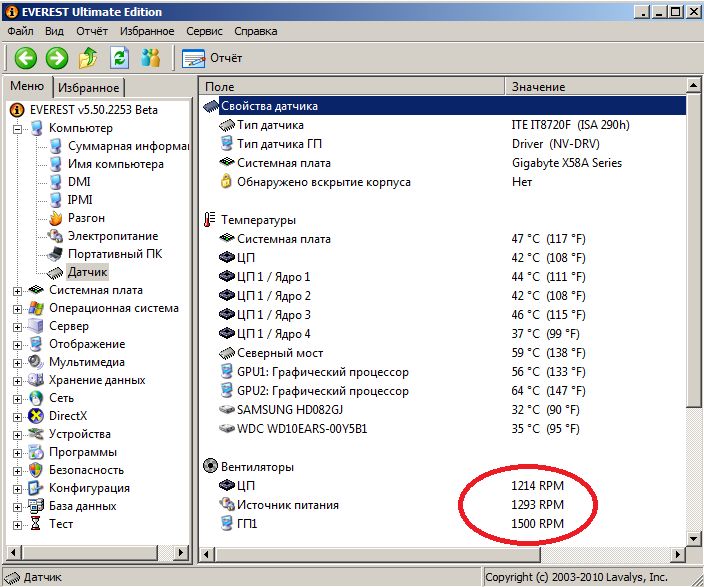
Task: Click the DirectX logo icon
Action: 36,416
